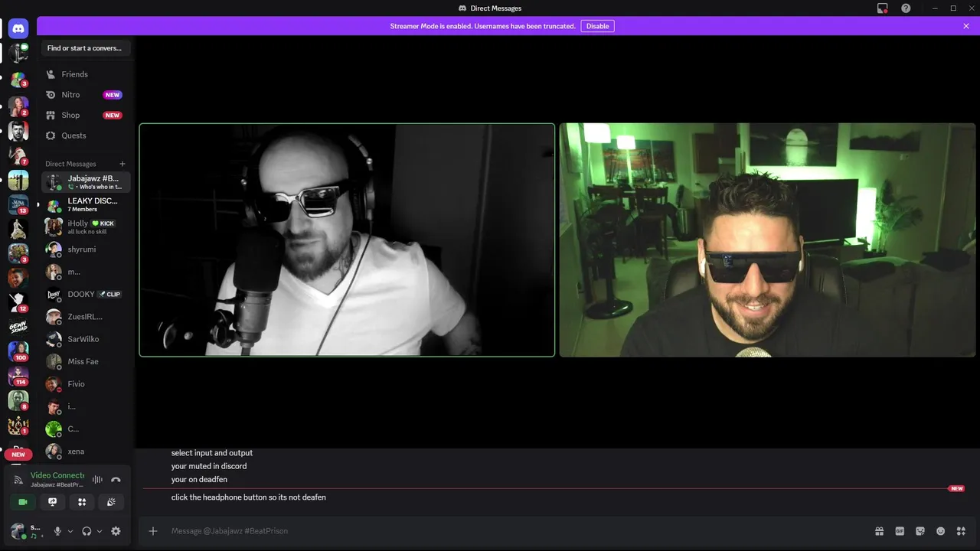Open the ZuesIRL... conversation
Screen dimensions: 980x551
click(x=86, y=317)
